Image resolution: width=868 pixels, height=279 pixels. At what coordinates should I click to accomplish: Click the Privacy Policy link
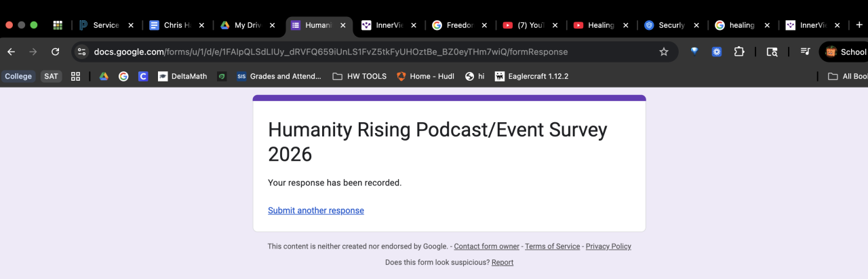pyautogui.click(x=608, y=246)
